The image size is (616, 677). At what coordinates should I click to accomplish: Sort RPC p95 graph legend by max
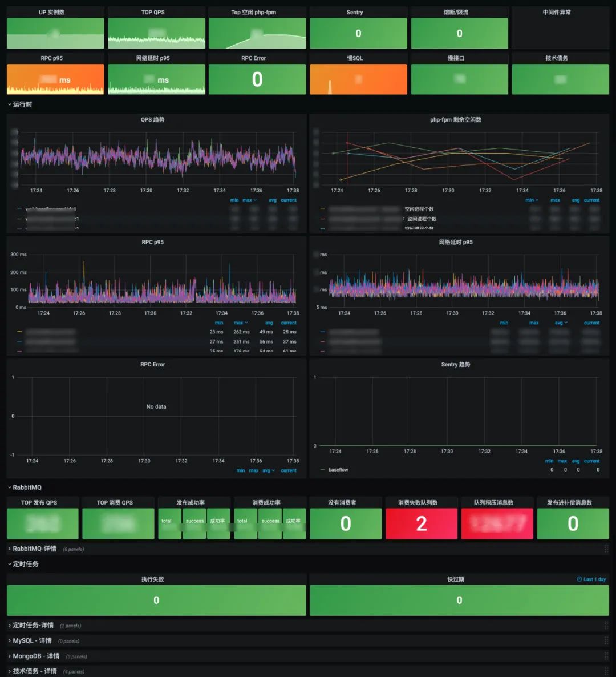click(x=241, y=323)
